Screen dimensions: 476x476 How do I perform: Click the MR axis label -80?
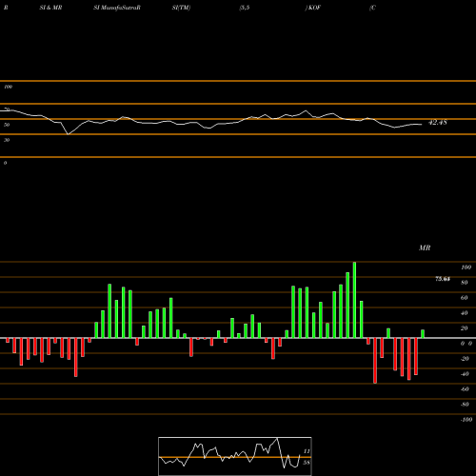pos(465,405)
